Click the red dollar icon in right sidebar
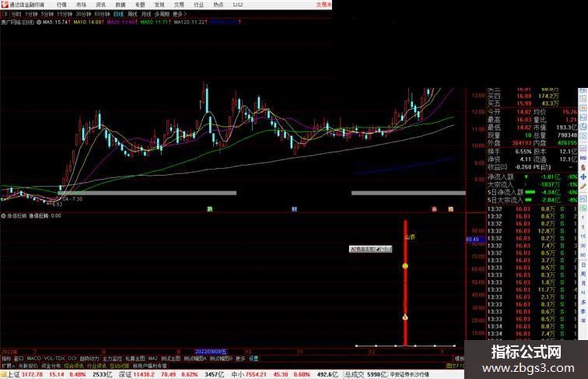 (583, 167)
